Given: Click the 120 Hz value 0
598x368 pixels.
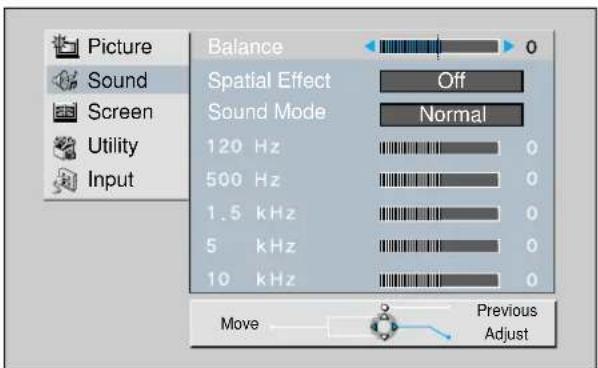Looking at the screenshot, I should (x=532, y=148).
